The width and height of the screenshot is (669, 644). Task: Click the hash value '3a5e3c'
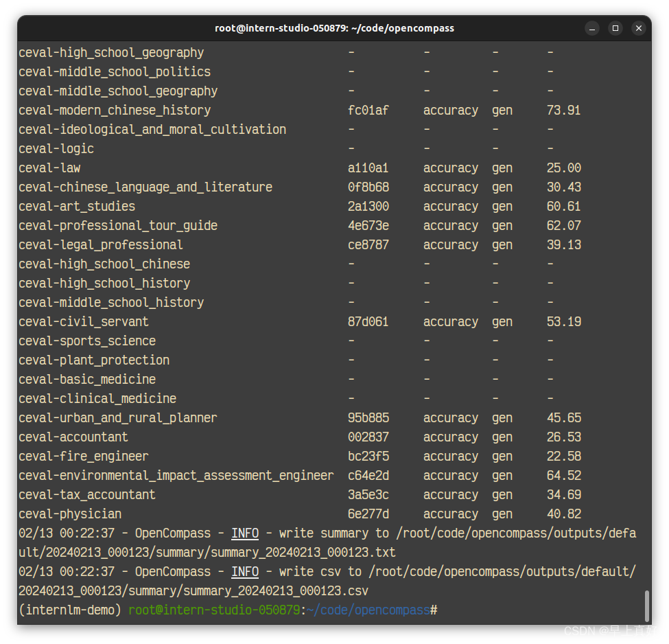(x=368, y=494)
